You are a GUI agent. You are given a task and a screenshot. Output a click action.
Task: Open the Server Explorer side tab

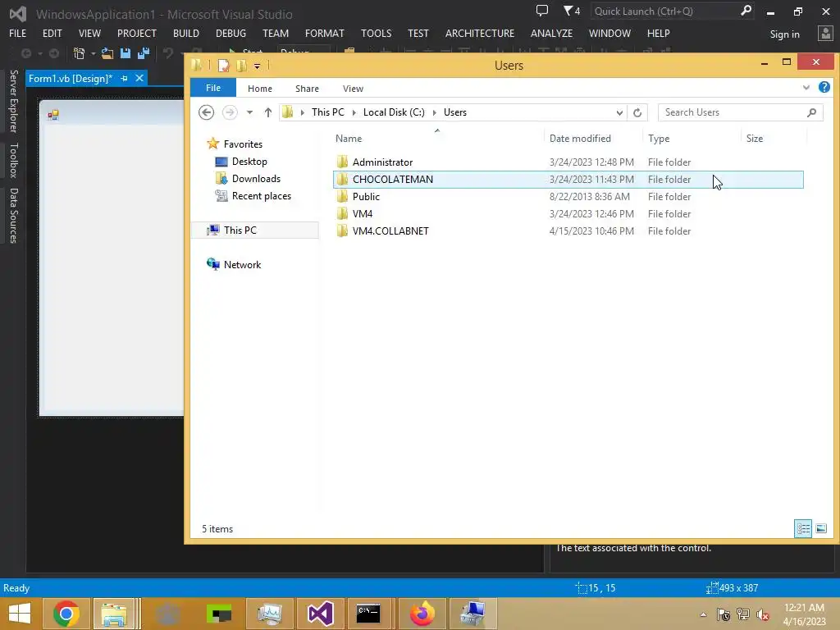point(14,101)
